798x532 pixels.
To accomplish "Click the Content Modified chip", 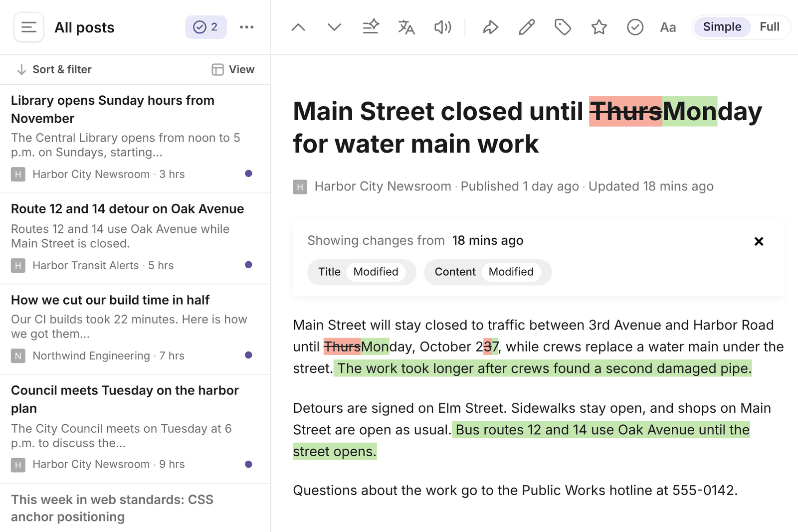I will tap(488, 272).
